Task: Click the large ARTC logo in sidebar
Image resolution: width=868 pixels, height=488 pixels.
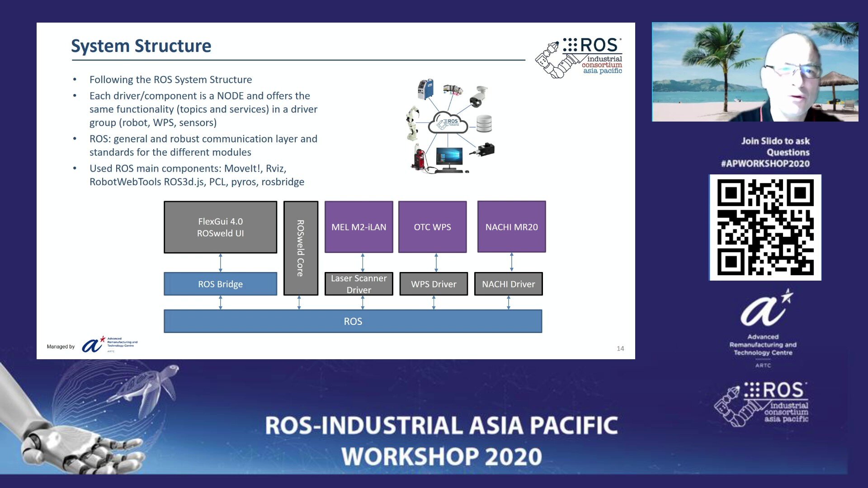Action: pyautogui.click(x=764, y=328)
